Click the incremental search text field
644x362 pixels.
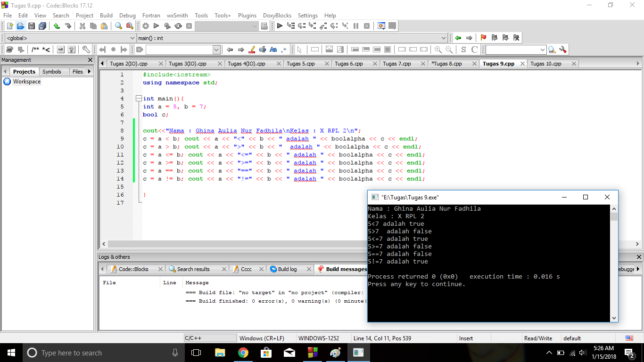pyautogui.click(x=179, y=49)
